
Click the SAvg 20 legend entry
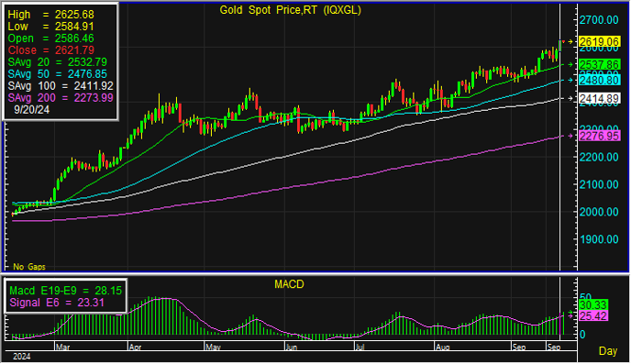(57, 62)
